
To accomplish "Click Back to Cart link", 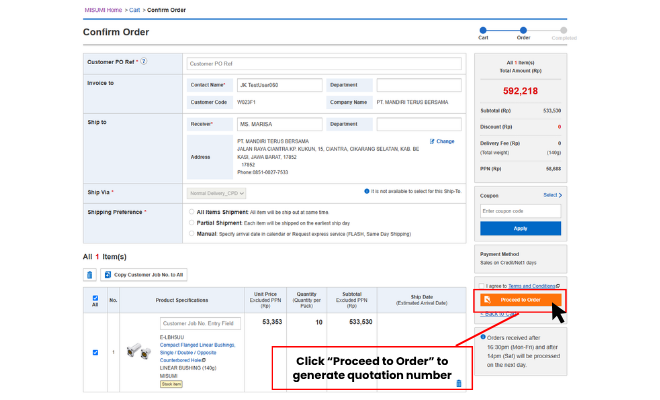I will click(x=499, y=314).
